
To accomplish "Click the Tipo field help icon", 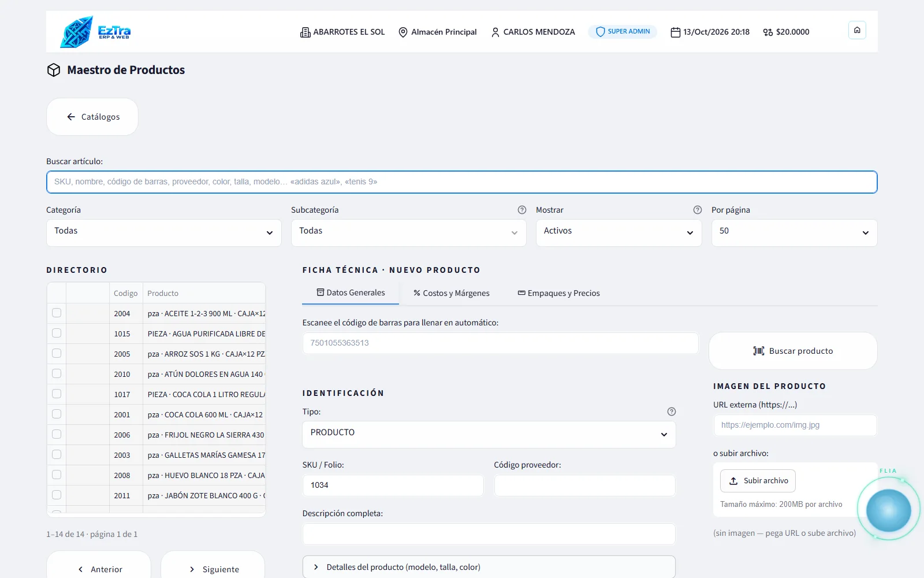I will pyautogui.click(x=671, y=412).
